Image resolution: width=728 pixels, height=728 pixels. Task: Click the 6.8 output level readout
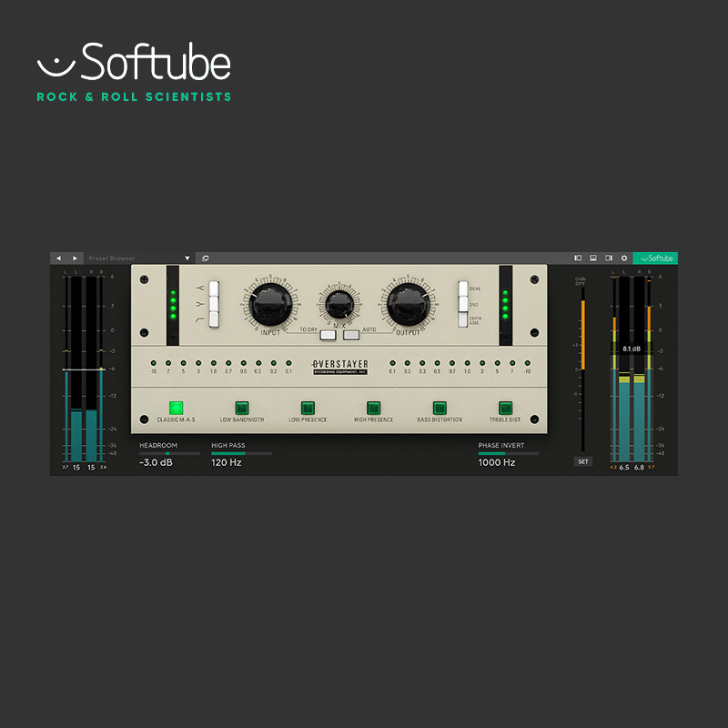point(640,468)
